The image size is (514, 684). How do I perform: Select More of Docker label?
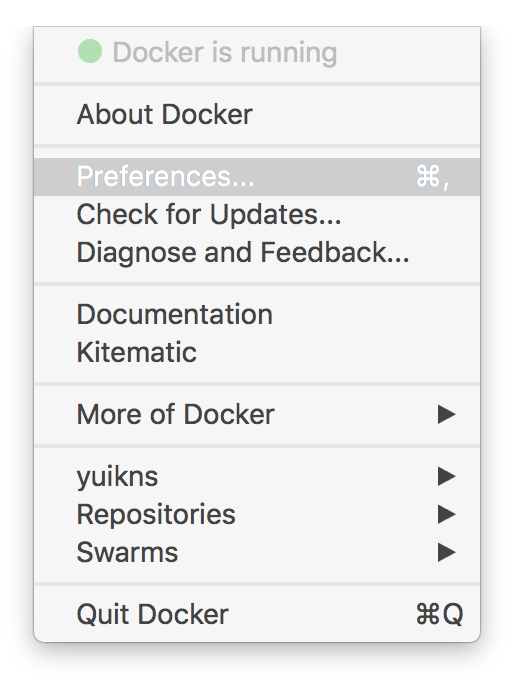(175, 414)
